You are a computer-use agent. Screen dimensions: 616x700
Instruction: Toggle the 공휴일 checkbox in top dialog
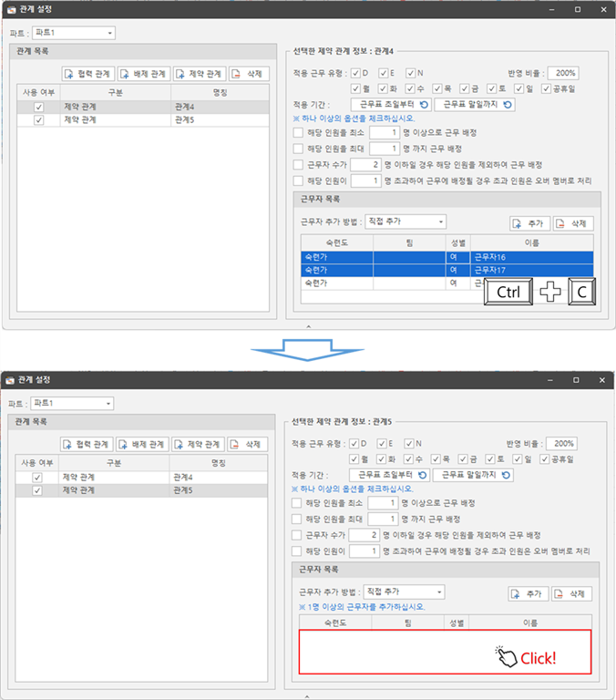(544, 88)
